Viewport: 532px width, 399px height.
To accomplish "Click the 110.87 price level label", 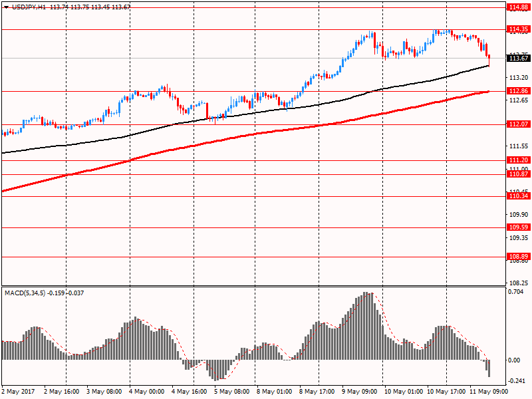I will click(518, 174).
